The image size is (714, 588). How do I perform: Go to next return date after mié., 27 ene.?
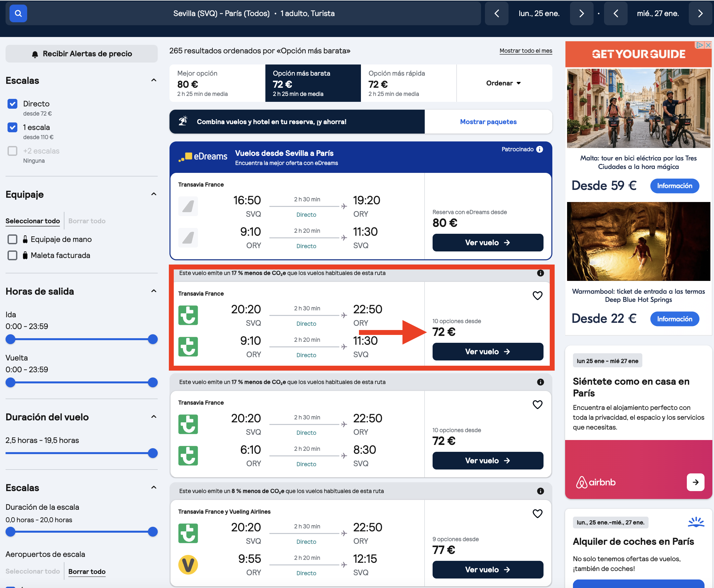pyautogui.click(x=700, y=13)
